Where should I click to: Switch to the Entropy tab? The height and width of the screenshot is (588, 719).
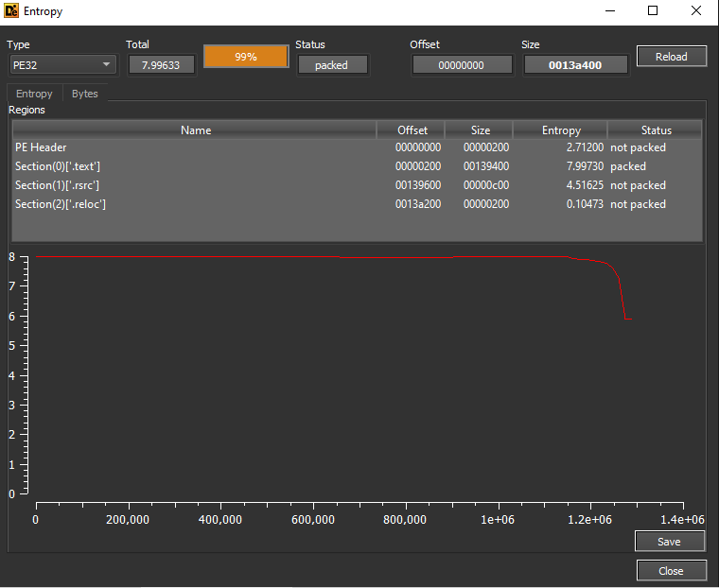coord(34,94)
